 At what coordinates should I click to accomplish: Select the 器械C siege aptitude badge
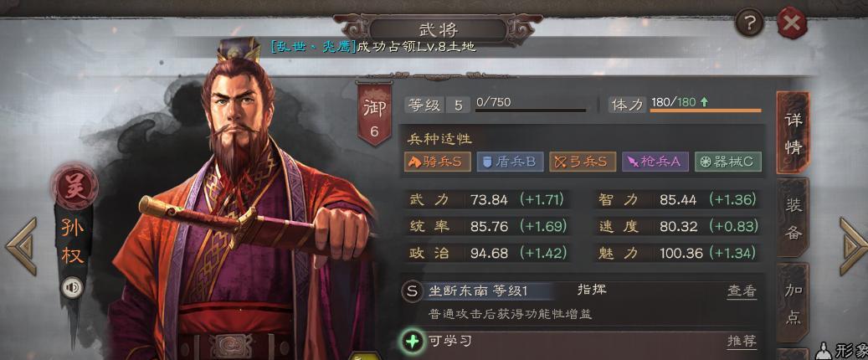click(728, 162)
